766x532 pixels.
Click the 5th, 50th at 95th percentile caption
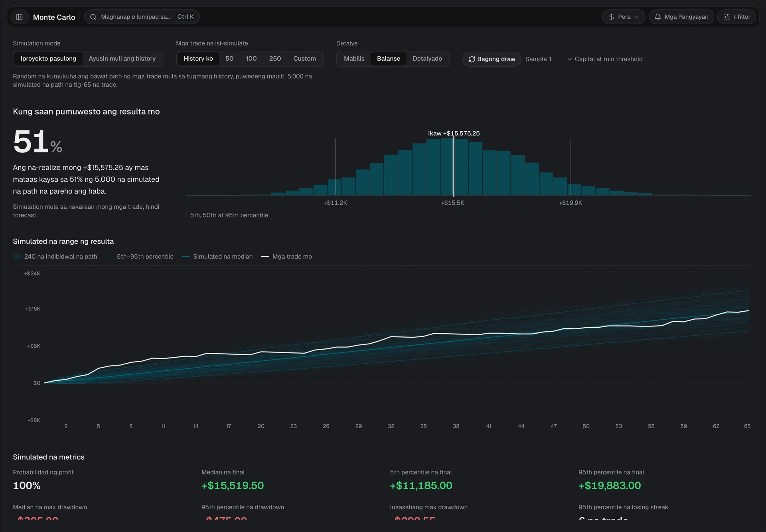coord(229,215)
